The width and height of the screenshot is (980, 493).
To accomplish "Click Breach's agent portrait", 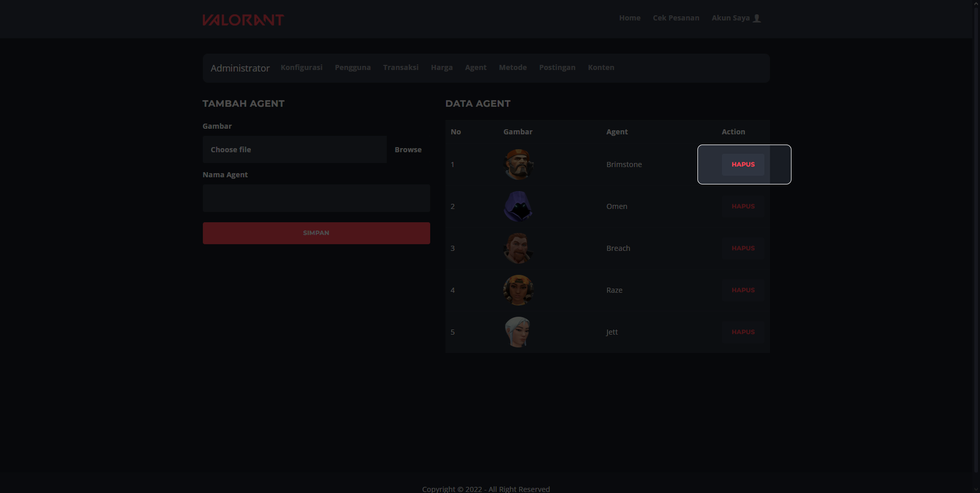I will [519, 248].
